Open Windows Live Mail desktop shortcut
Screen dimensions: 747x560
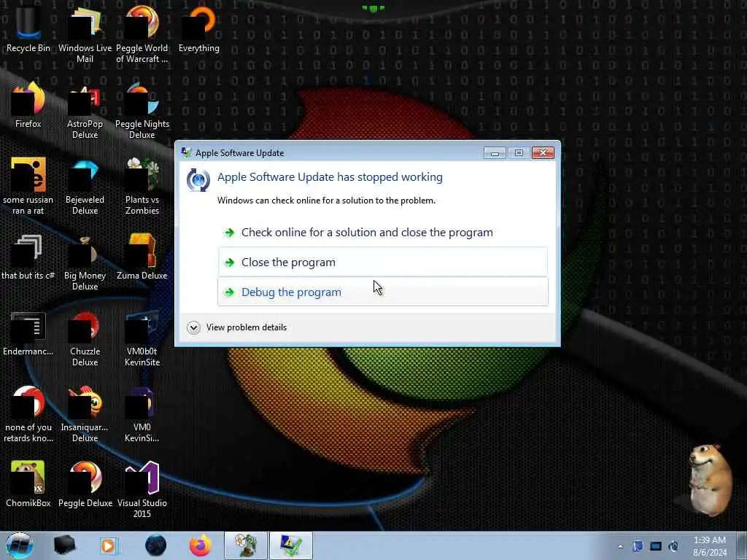point(85,34)
